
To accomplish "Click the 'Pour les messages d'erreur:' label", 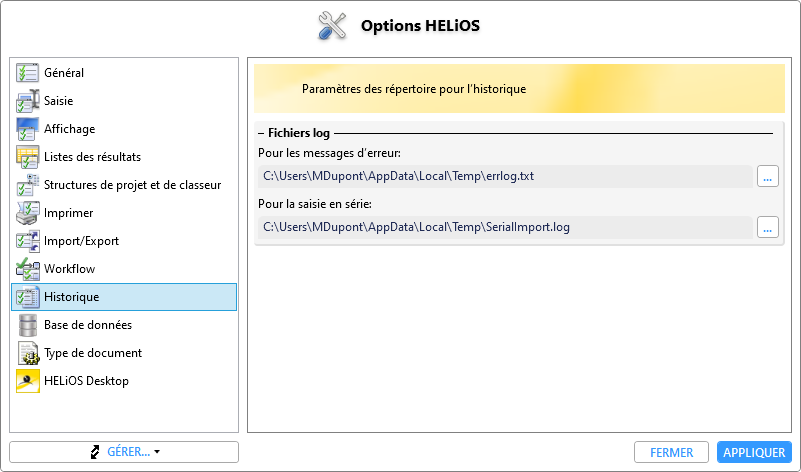I will [329, 153].
